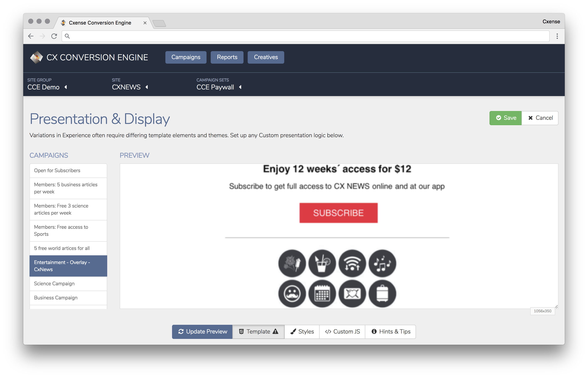Select the Science Campaign list item
This screenshot has height=378, width=588.
[68, 284]
